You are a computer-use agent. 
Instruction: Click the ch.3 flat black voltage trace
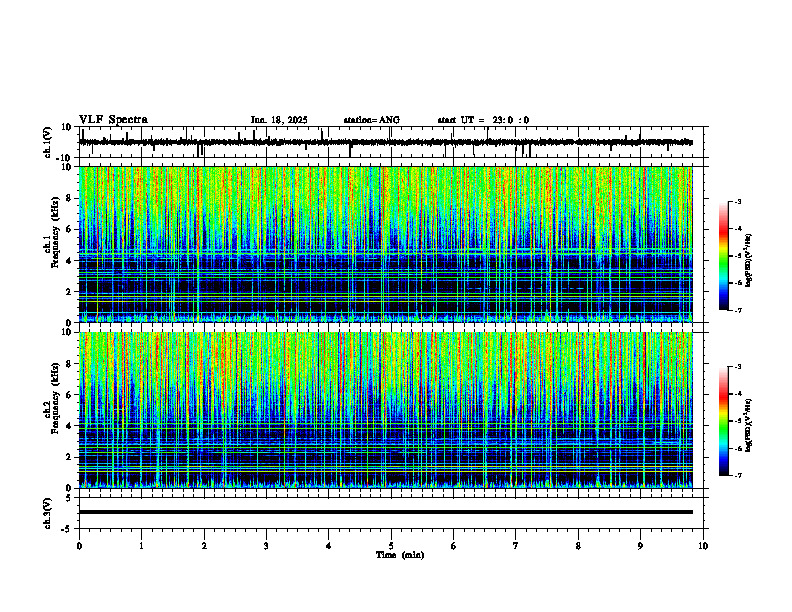coord(386,512)
